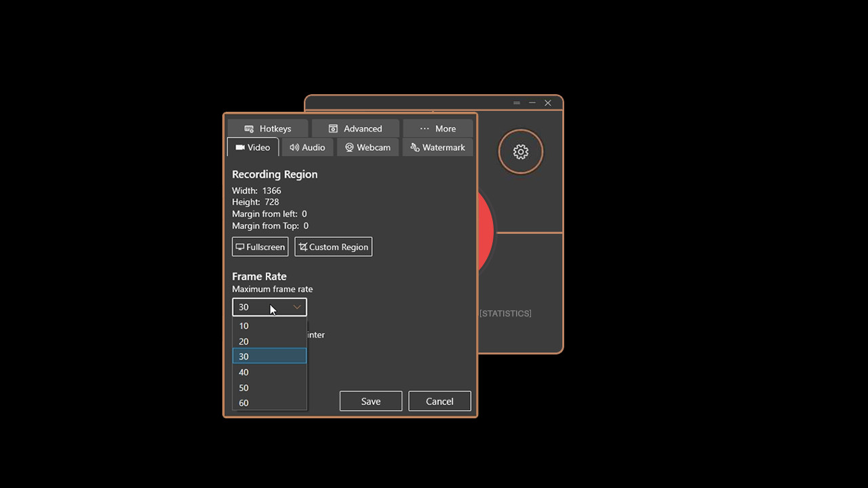
Task: Cancel the settings dialog
Action: click(439, 401)
